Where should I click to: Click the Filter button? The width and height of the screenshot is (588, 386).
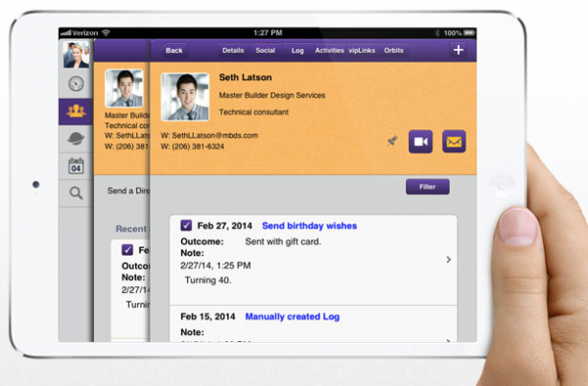427,186
